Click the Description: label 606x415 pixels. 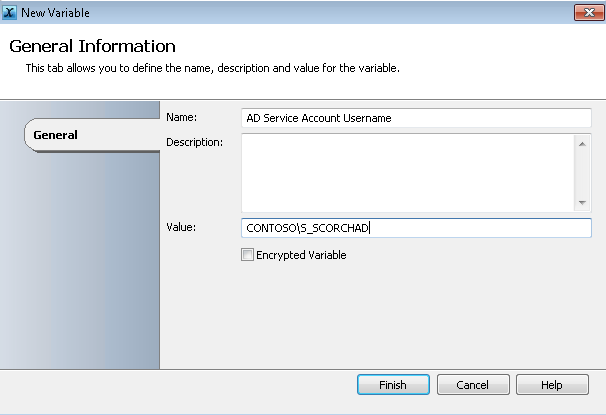coord(194,142)
